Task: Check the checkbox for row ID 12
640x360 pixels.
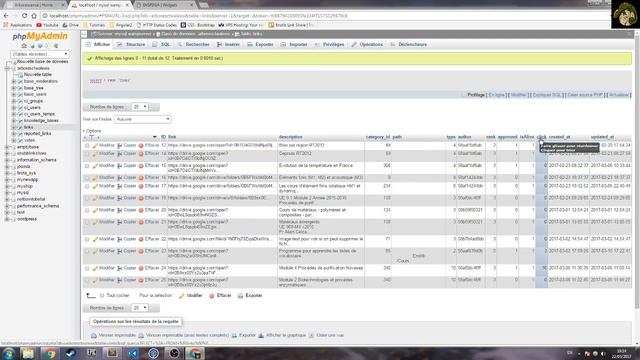Action: tap(87, 146)
